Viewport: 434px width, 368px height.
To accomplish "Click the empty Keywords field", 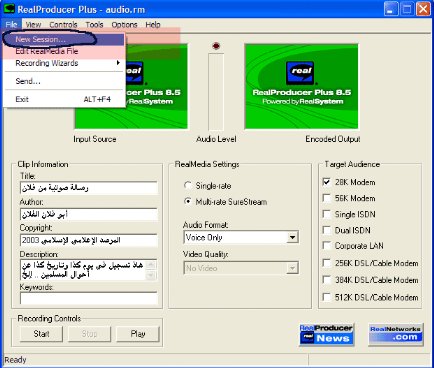I will pyautogui.click(x=89, y=298).
